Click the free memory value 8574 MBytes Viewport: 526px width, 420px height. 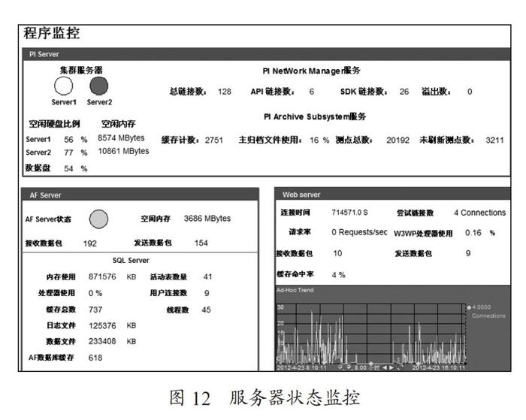click(121, 138)
